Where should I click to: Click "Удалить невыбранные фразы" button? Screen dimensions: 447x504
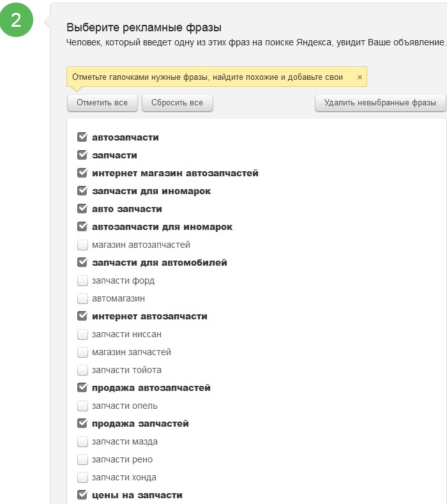click(380, 103)
